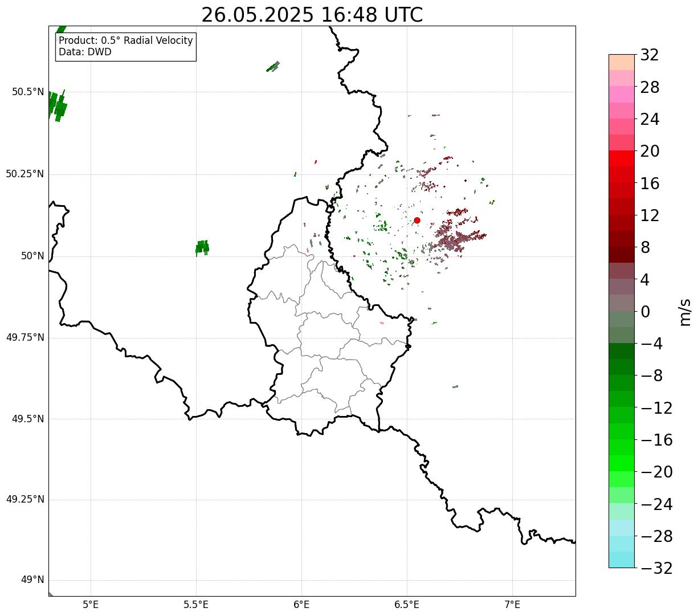Click the 5.5°E longitude label
The width and height of the screenshot is (698, 616).
pos(196,605)
